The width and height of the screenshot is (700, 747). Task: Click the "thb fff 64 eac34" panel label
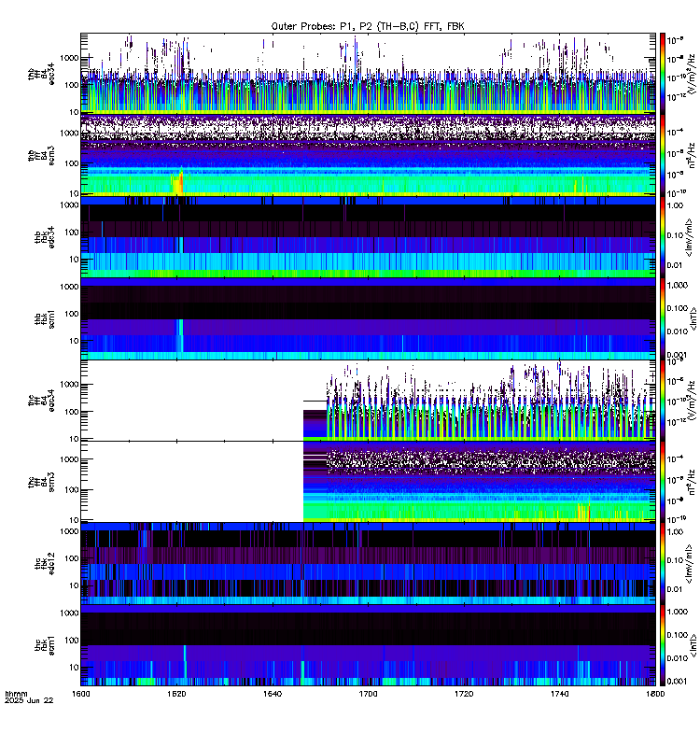(41, 74)
